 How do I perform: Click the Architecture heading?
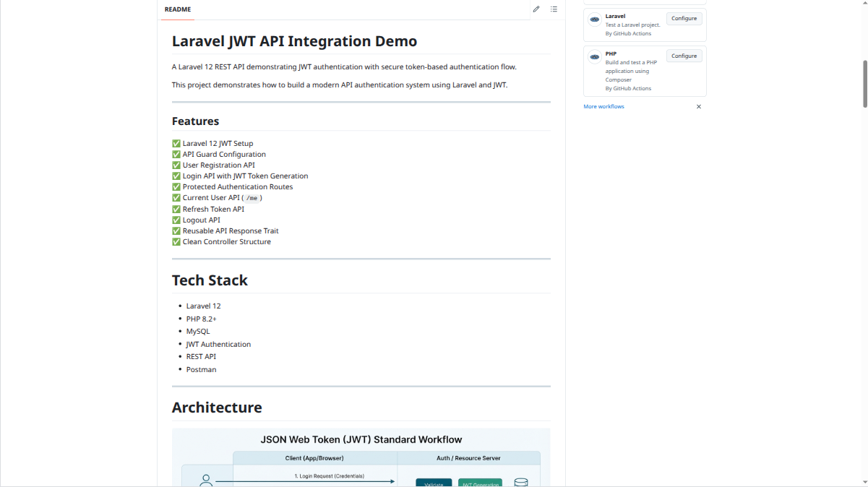217,408
